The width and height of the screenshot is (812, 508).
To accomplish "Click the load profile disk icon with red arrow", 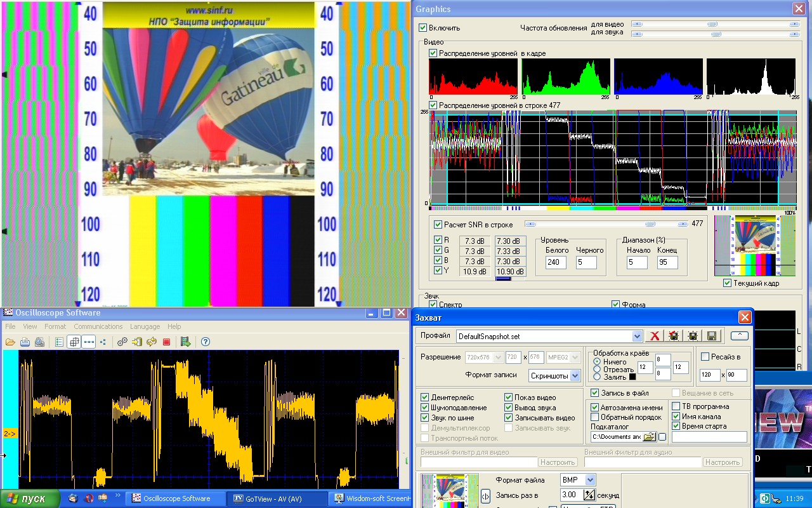I will coord(674,336).
